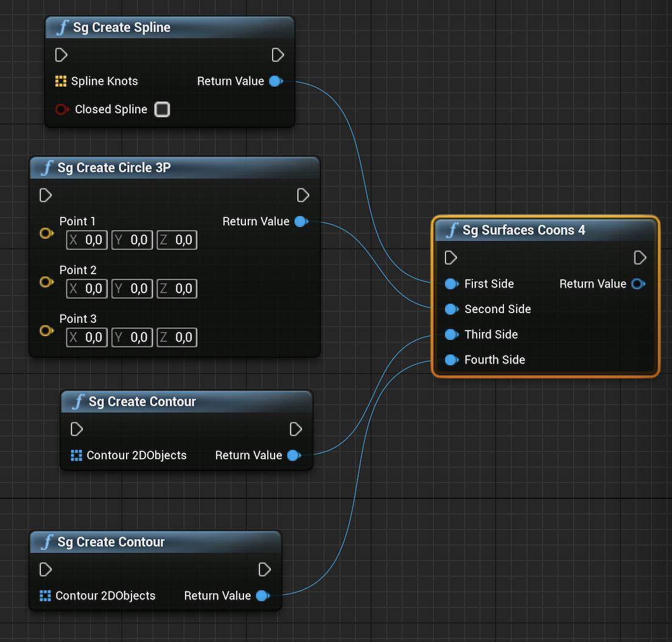Viewport: 672px width, 642px height.
Task: Click the Point 3 X value field
Action: pos(86,337)
